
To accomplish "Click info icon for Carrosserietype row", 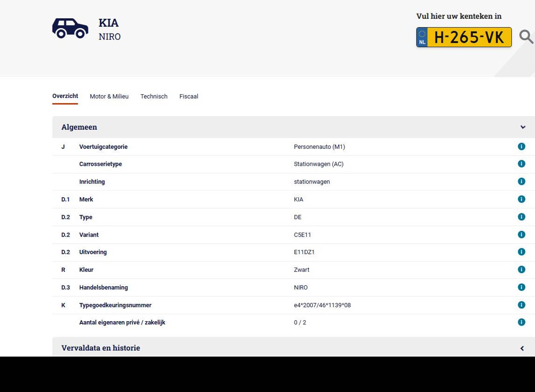I will (521, 164).
